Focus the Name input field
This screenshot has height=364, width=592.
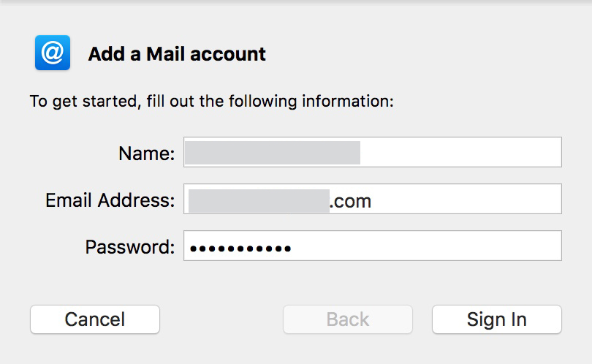click(x=460, y=153)
